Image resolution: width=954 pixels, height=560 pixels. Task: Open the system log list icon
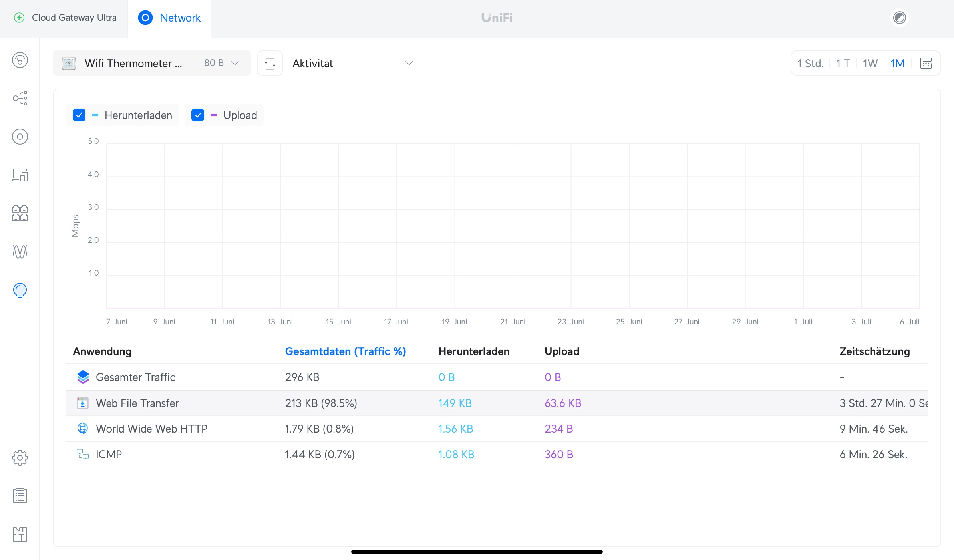20,496
